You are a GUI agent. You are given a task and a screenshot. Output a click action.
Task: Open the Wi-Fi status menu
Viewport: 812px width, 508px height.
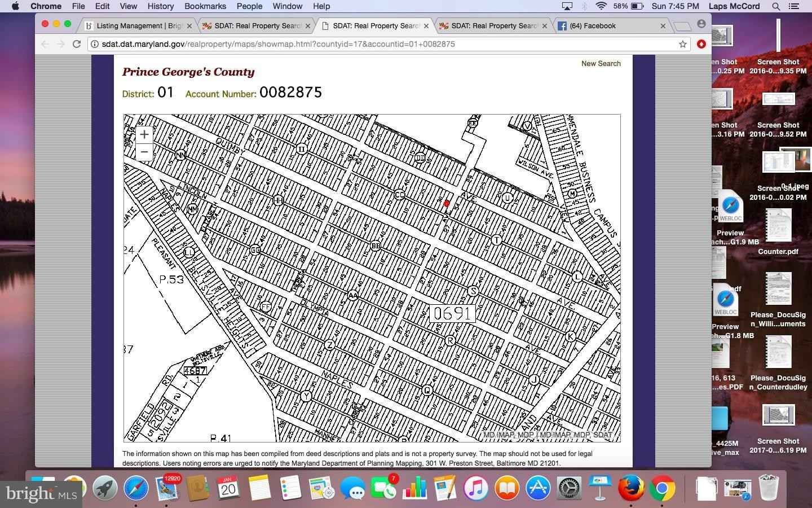pyautogui.click(x=599, y=6)
